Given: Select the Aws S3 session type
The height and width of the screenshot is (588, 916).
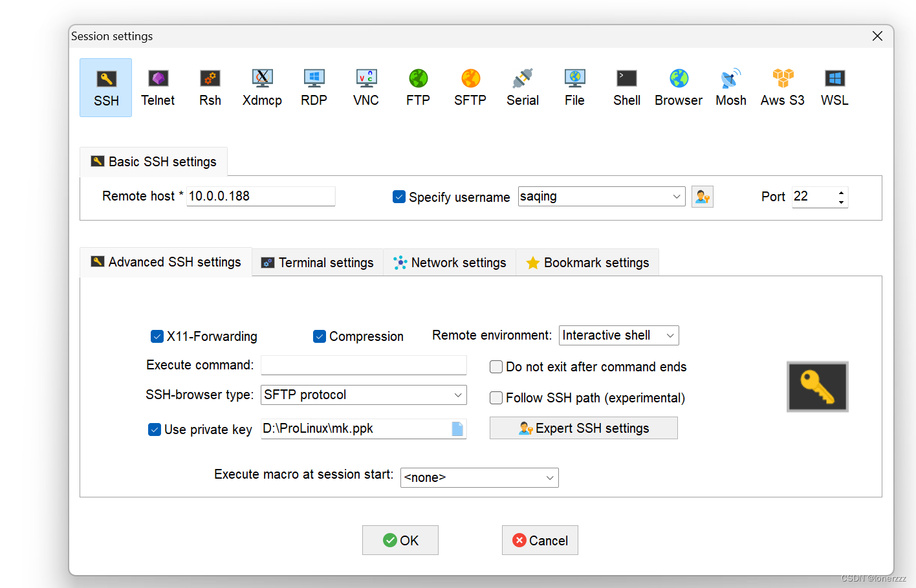Looking at the screenshot, I should point(782,87).
